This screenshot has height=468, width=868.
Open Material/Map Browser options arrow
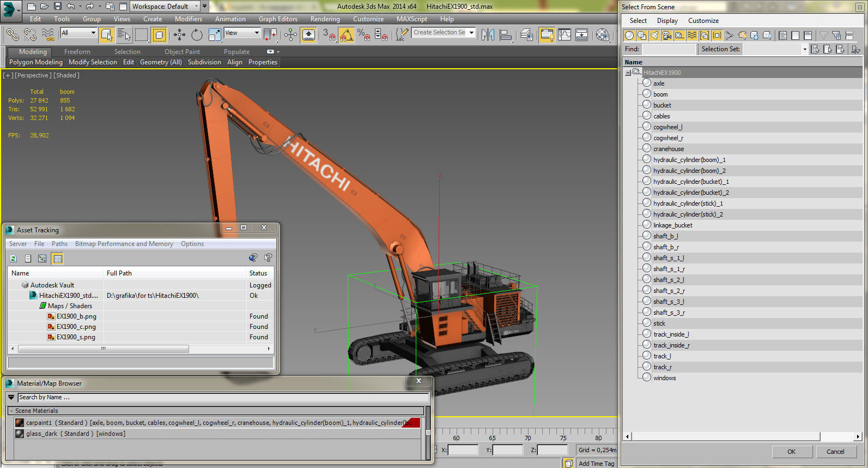tap(11, 397)
